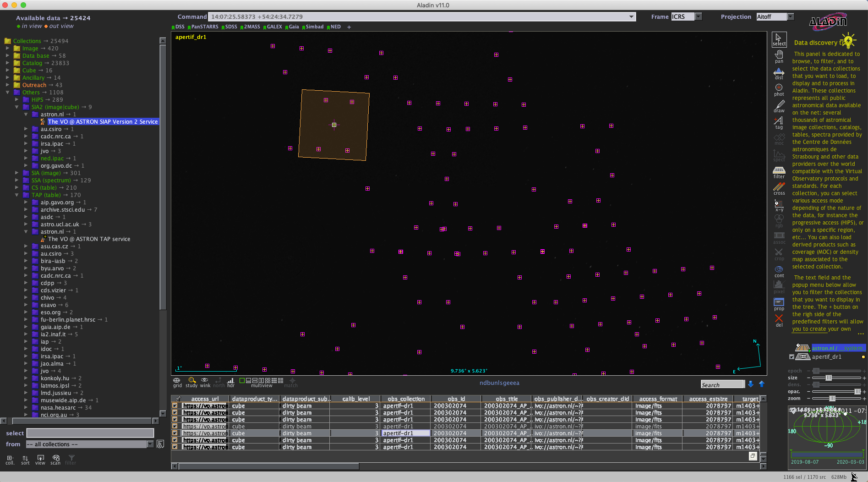
Task: Click the select collection text field
Action: [x=90, y=433]
